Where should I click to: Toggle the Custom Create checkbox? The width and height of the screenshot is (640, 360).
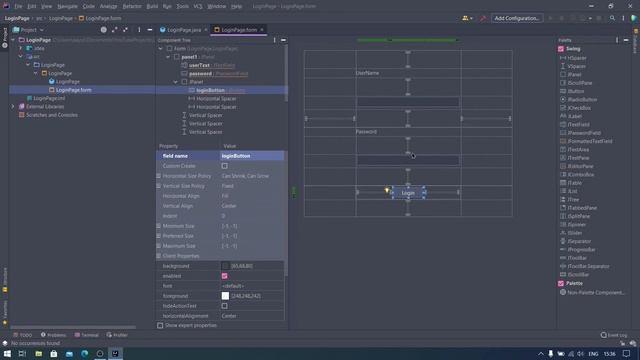(224, 166)
